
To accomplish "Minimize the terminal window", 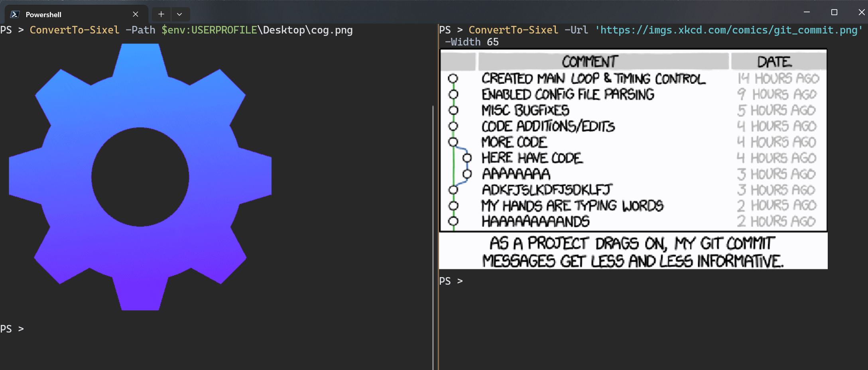I will click(x=807, y=12).
